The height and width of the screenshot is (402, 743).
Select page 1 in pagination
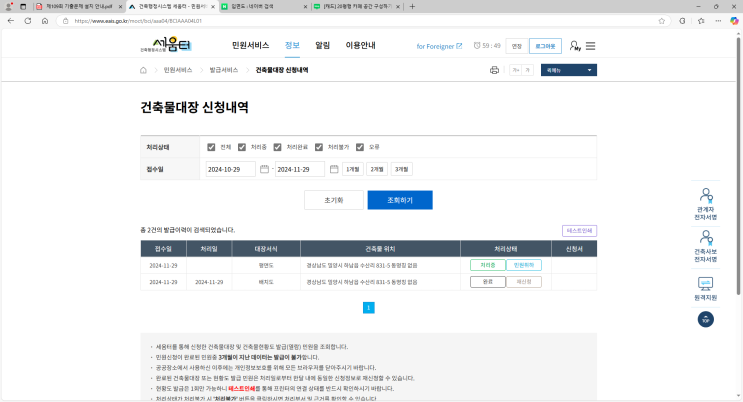pos(369,308)
